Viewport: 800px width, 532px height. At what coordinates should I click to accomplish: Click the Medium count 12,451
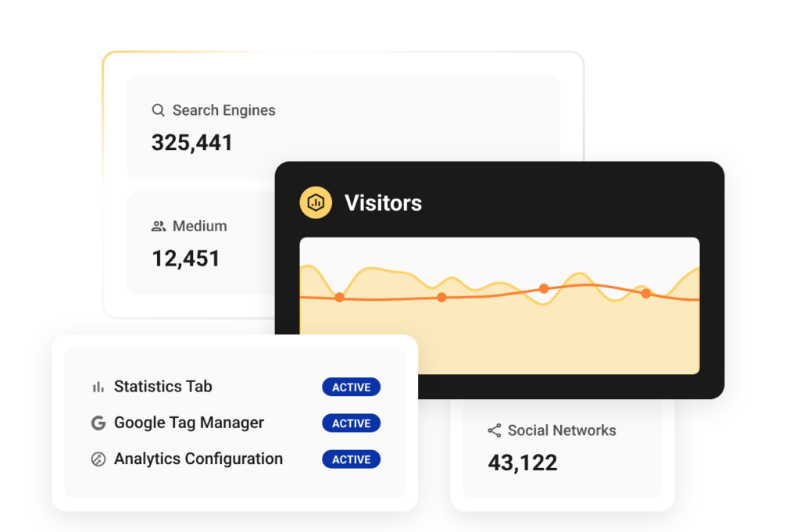pos(186,259)
